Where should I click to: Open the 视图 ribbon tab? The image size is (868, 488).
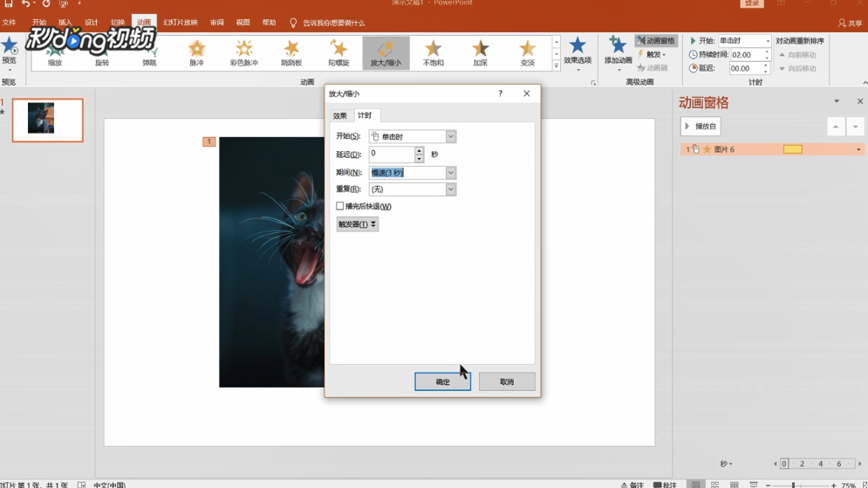[243, 23]
